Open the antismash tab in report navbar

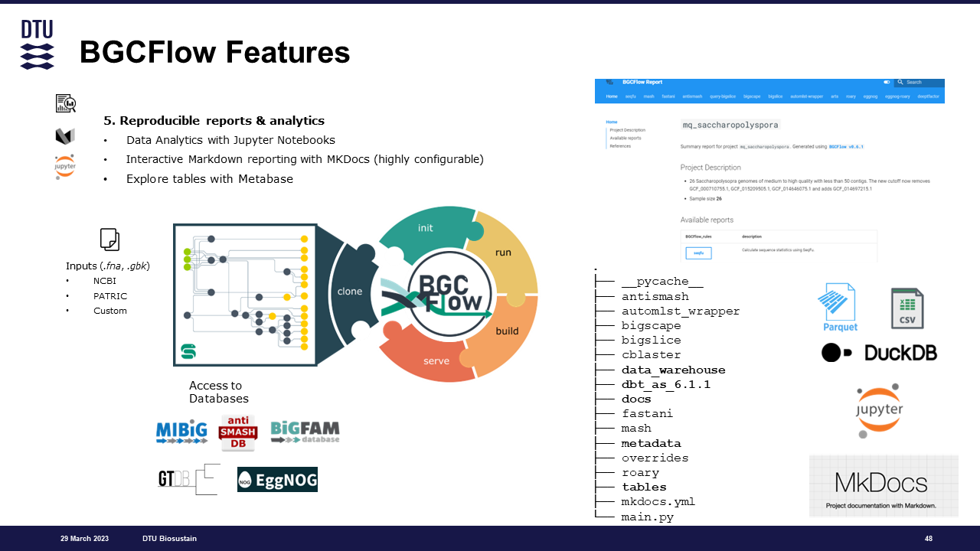(693, 96)
